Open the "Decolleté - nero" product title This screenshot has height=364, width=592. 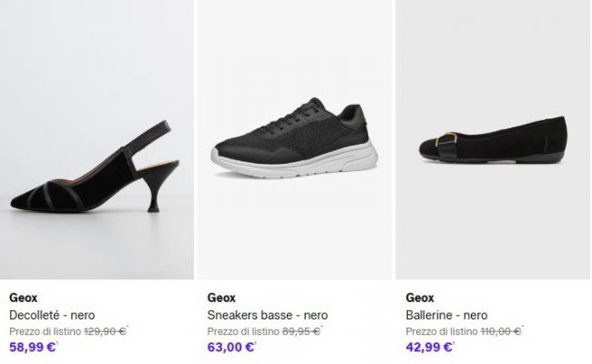pos(52,315)
